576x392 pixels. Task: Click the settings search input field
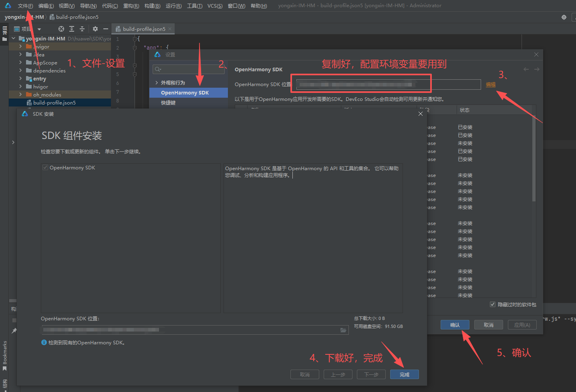[188, 69]
